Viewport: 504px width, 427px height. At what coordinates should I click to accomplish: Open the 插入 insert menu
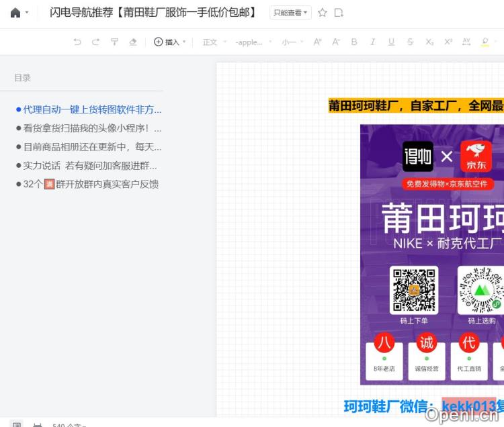(170, 42)
